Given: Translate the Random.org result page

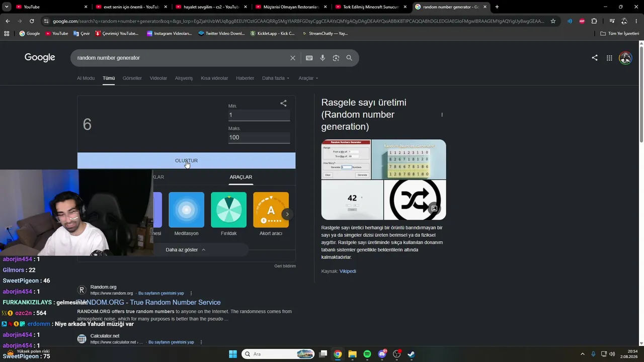Looking at the screenshot, I should click(x=161, y=293).
